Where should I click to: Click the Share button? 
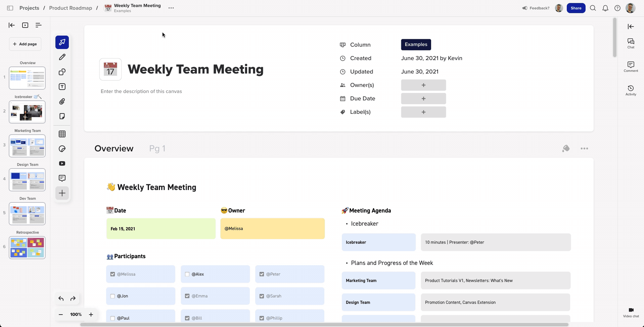(x=576, y=8)
